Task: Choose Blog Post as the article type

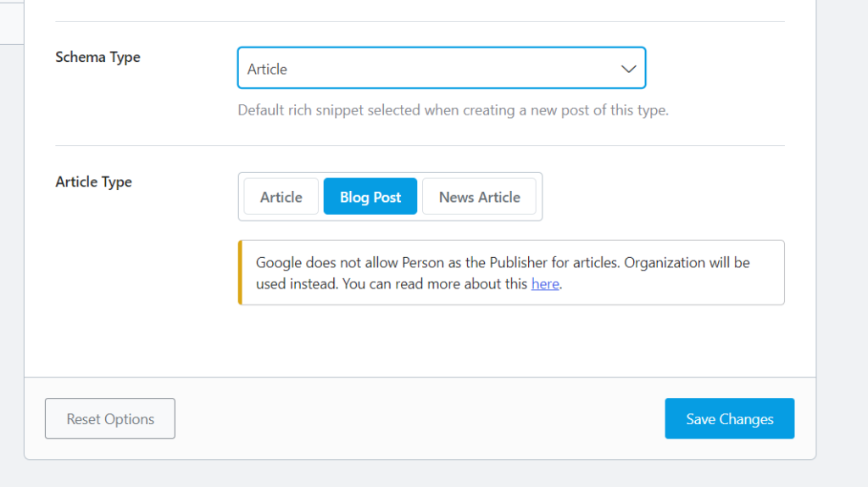Action: [370, 197]
